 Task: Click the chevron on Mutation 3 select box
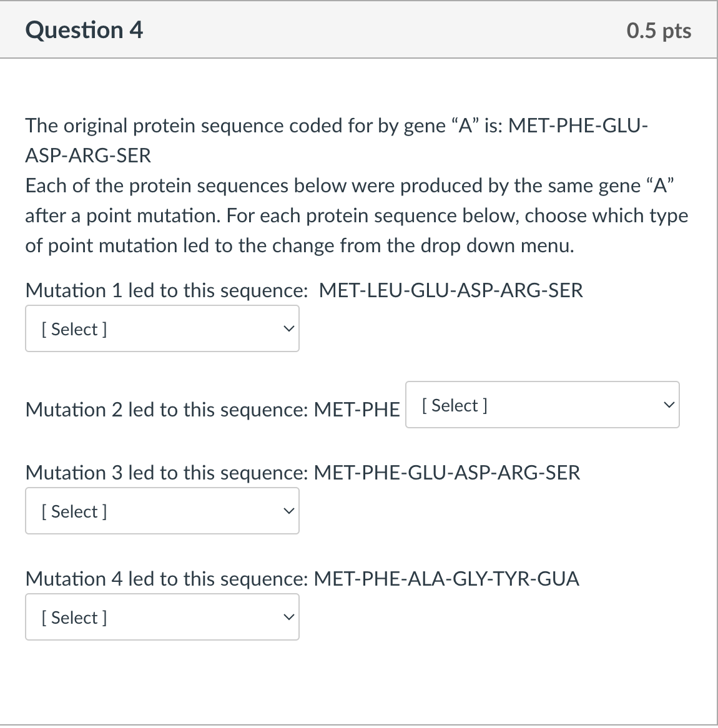[288, 509]
